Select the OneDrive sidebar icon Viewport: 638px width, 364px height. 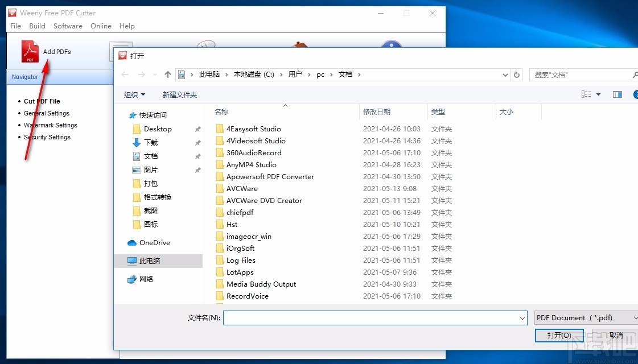(131, 243)
